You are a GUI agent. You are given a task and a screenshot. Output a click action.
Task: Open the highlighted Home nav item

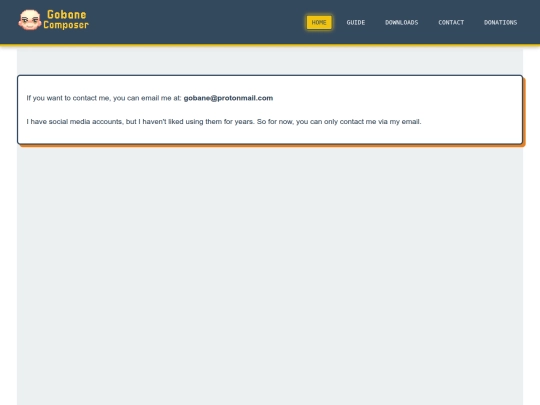pos(319,22)
